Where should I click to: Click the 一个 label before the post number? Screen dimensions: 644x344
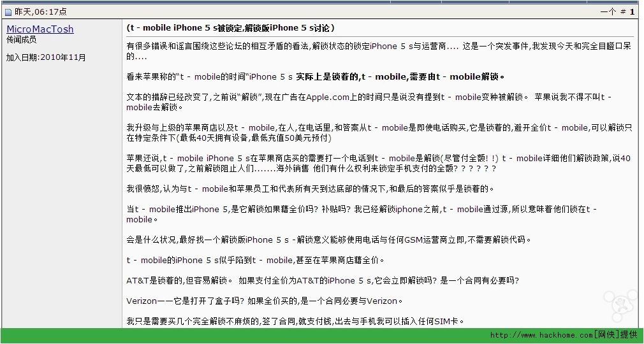(608, 12)
